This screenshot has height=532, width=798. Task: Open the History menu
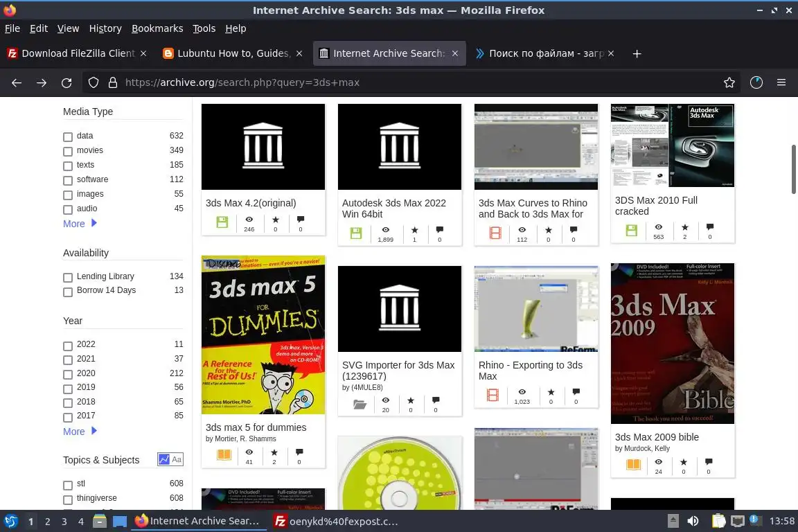(105, 28)
